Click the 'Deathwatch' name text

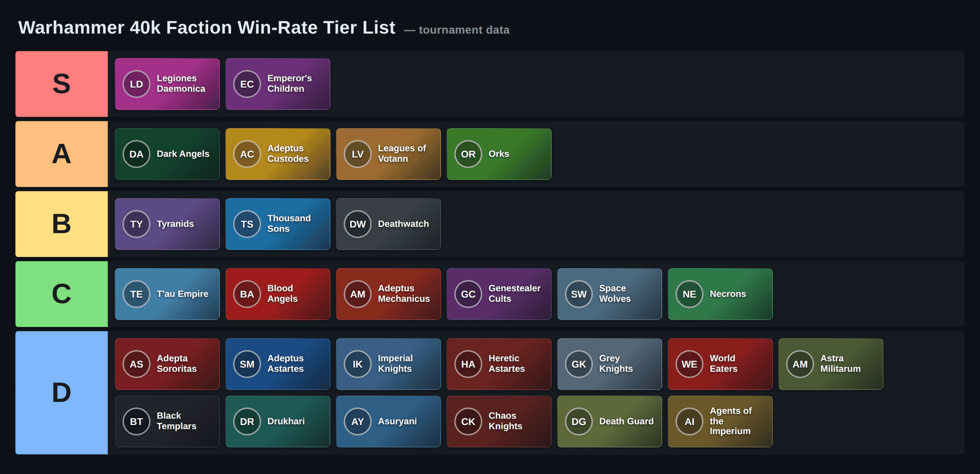pos(403,224)
